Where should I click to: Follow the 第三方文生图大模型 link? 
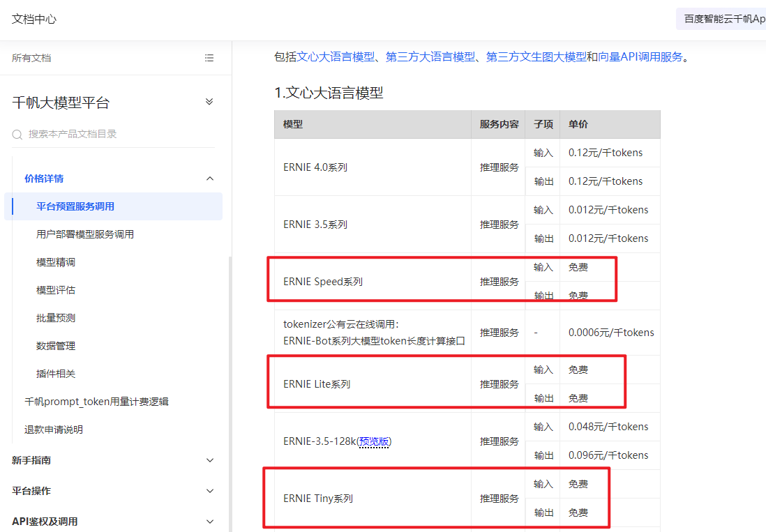click(x=536, y=57)
